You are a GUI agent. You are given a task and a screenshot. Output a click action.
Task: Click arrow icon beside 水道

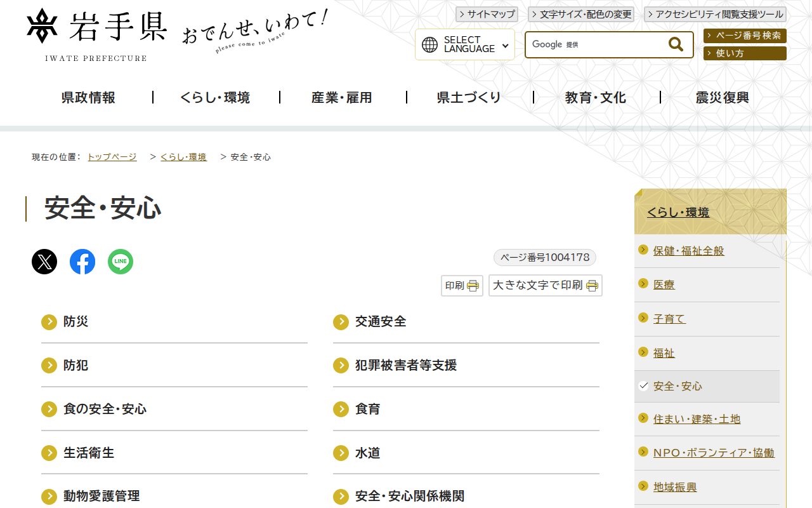pyautogui.click(x=341, y=453)
